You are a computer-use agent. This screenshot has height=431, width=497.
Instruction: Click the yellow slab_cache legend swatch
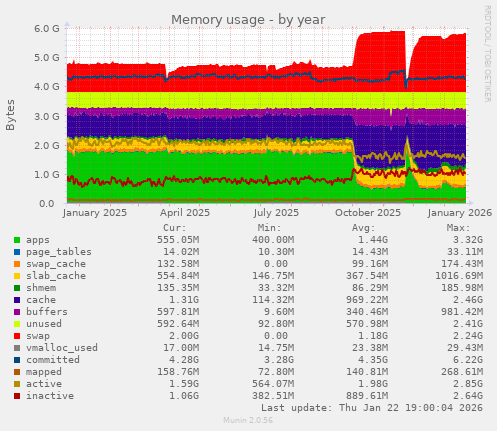tap(17, 276)
